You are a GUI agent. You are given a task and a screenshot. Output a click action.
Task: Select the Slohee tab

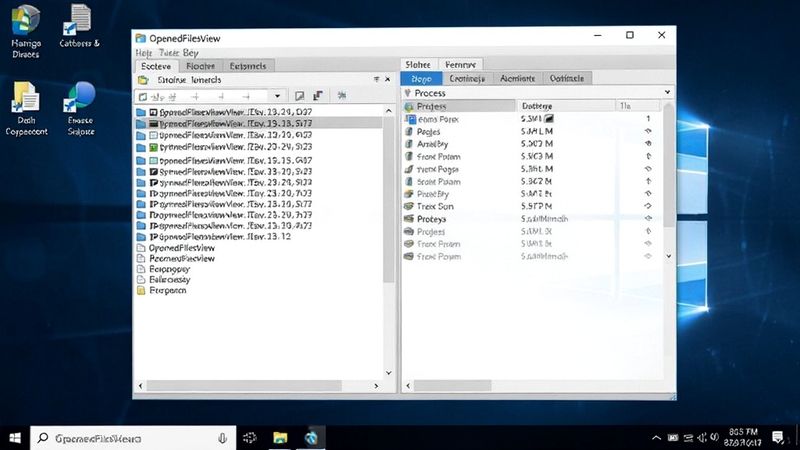(418, 64)
